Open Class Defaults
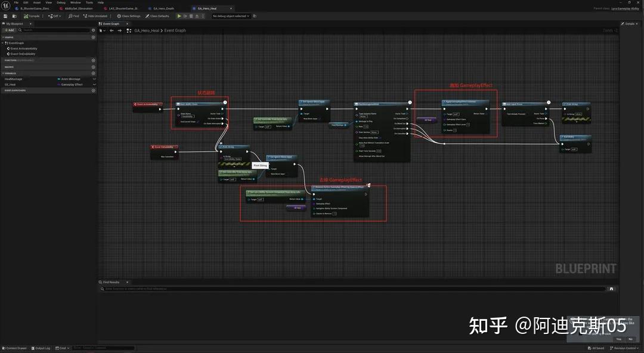This screenshot has height=353, width=644. 157,16
